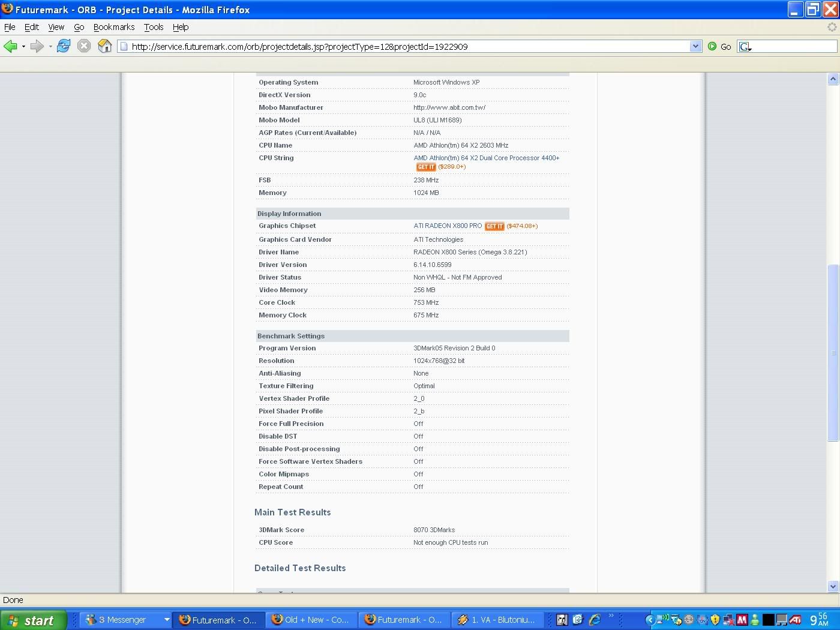
Task: Go to the Home page icon
Action: coord(105,46)
